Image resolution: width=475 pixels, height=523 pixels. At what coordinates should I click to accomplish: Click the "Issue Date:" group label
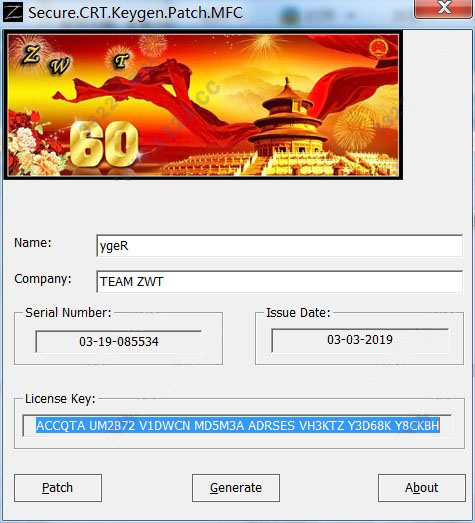(298, 313)
